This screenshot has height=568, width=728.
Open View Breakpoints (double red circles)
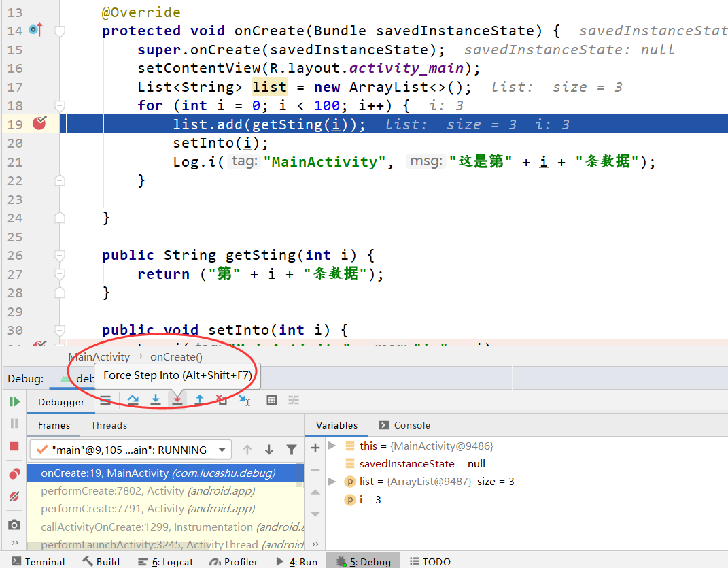[x=14, y=473]
